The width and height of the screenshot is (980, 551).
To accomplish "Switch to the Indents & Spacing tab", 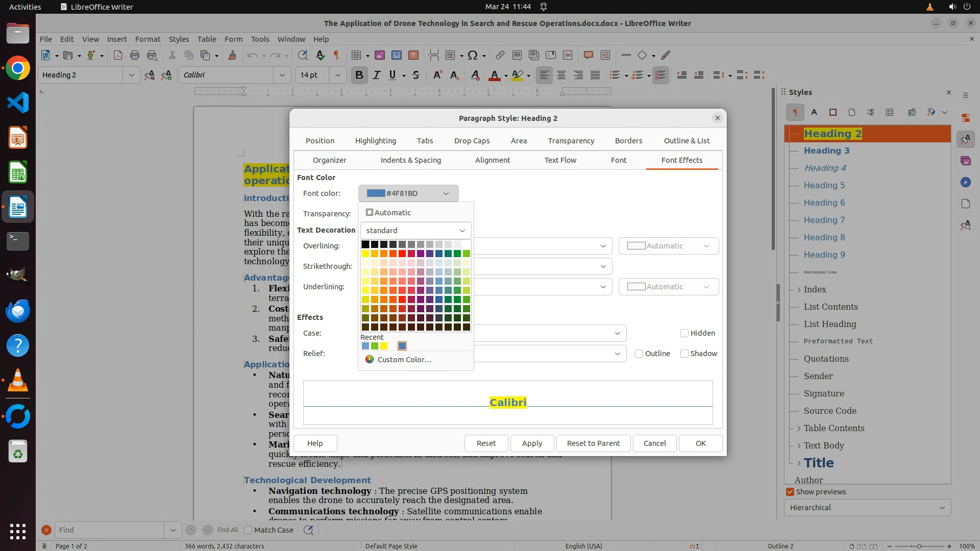I will tap(410, 160).
